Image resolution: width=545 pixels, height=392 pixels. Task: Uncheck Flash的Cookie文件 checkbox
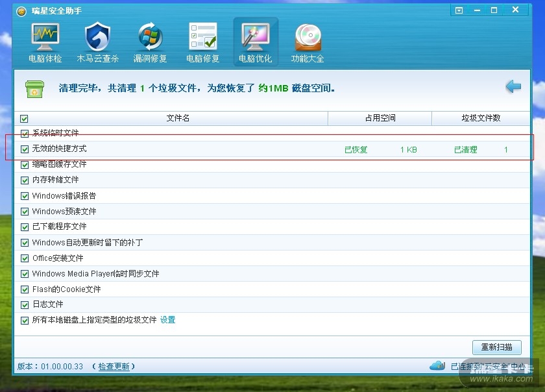point(25,289)
